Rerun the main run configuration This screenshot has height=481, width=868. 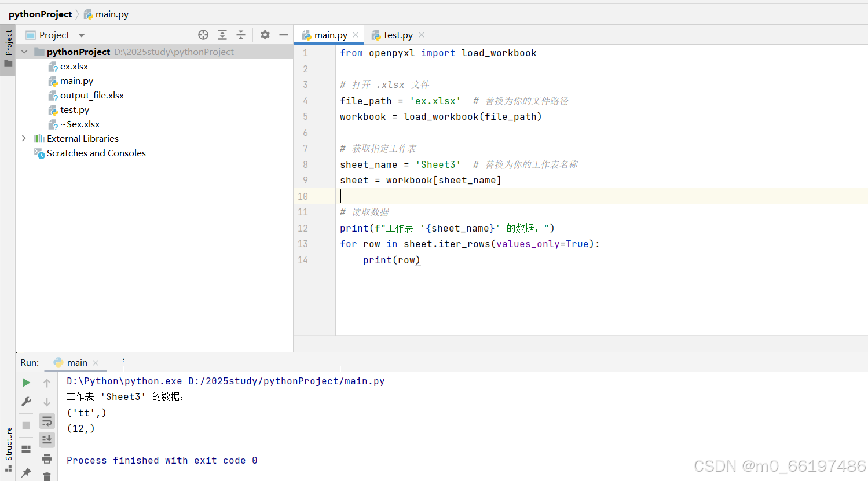pos(26,382)
